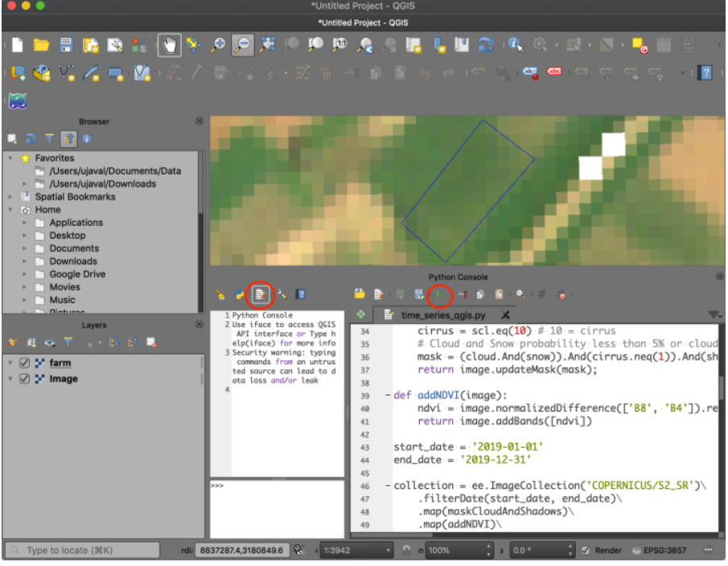The image size is (728, 566).
Task: Save the project with floppy disk icon
Action: pyautogui.click(x=66, y=45)
